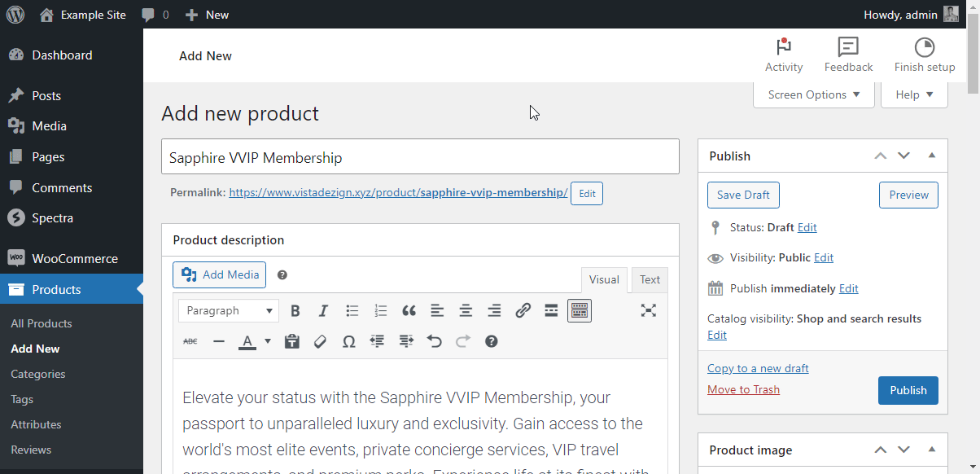The width and height of the screenshot is (980, 474).
Task: Click Howdy, admin profile menu
Action: tap(911, 15)
